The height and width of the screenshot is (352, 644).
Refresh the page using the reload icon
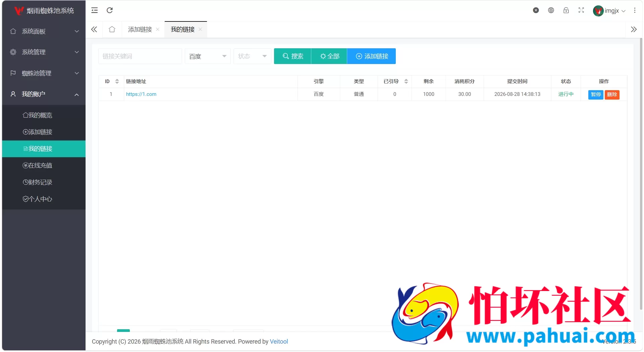tap(110, 10)
